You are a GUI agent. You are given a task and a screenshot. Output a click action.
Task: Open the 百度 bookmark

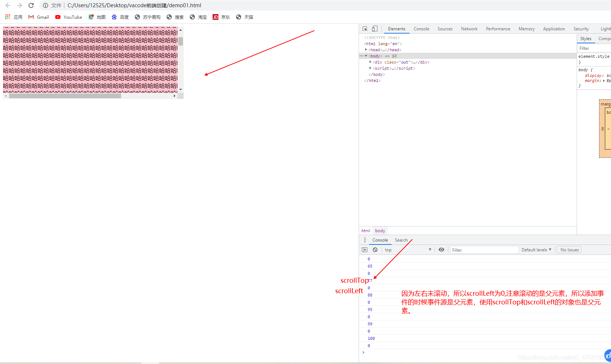coord(120,17)
